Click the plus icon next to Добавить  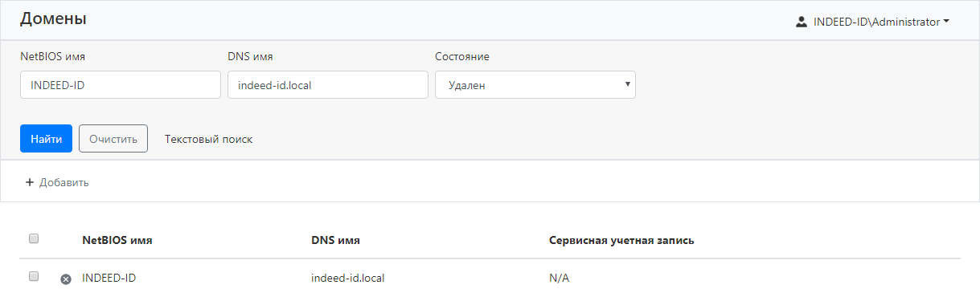(x=30, y=182)
